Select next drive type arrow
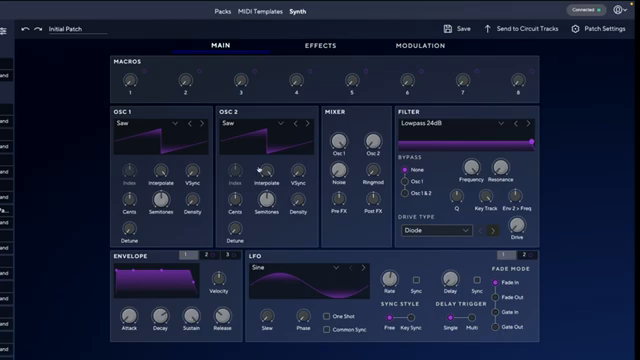This screenshot has width=640, height=360. pos(493,231)
